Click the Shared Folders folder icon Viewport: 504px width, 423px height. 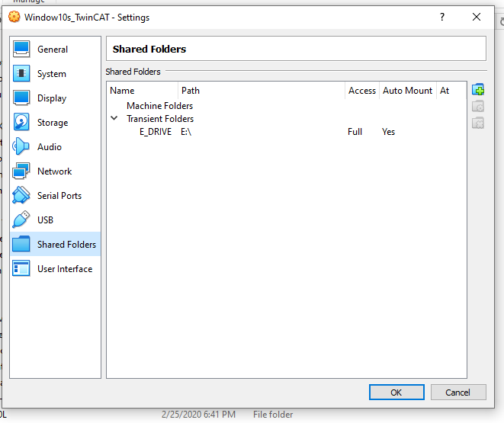tap(21, 244)
